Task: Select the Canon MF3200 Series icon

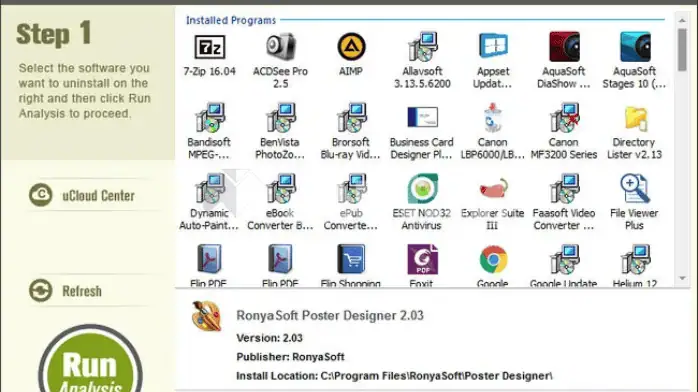Action: 564,118
